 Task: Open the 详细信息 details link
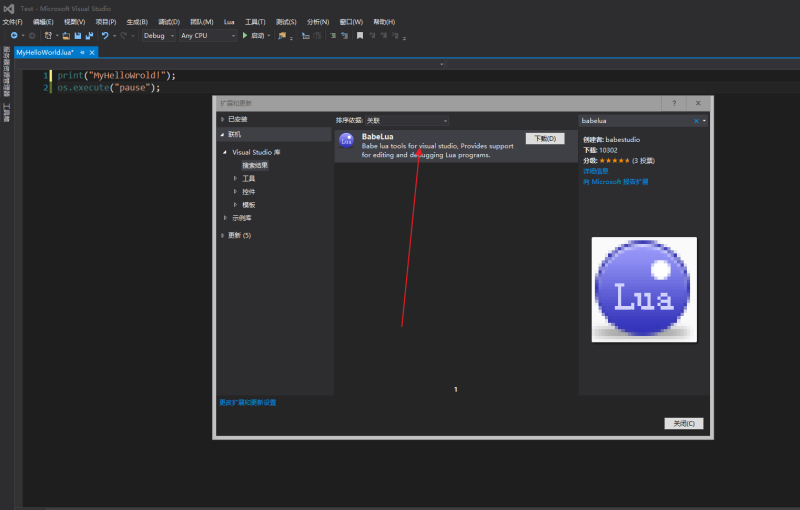pyautogui.click(x=598, y=171)
